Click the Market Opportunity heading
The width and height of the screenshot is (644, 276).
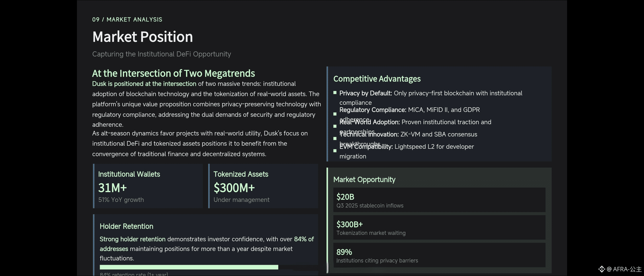(364, 180)
